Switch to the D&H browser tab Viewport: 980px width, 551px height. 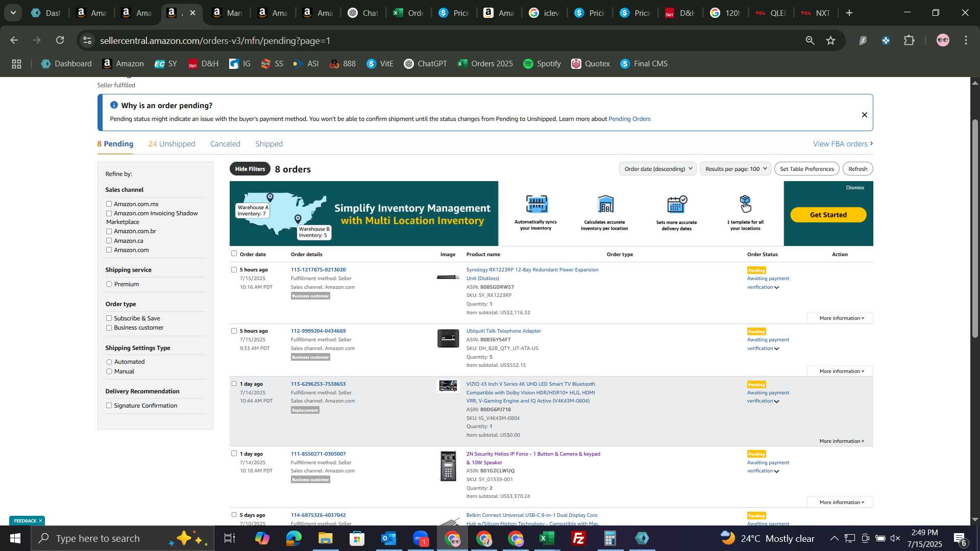coord(680,13)
